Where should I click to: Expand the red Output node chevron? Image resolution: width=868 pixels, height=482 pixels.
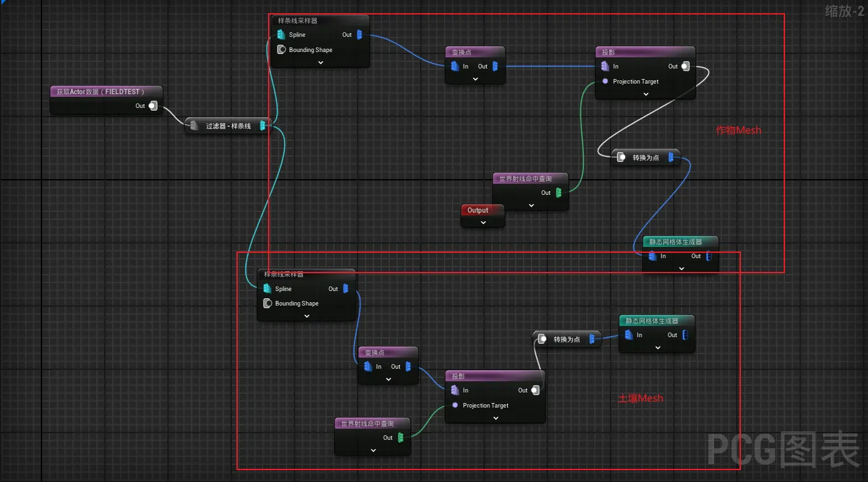point(483,223)
